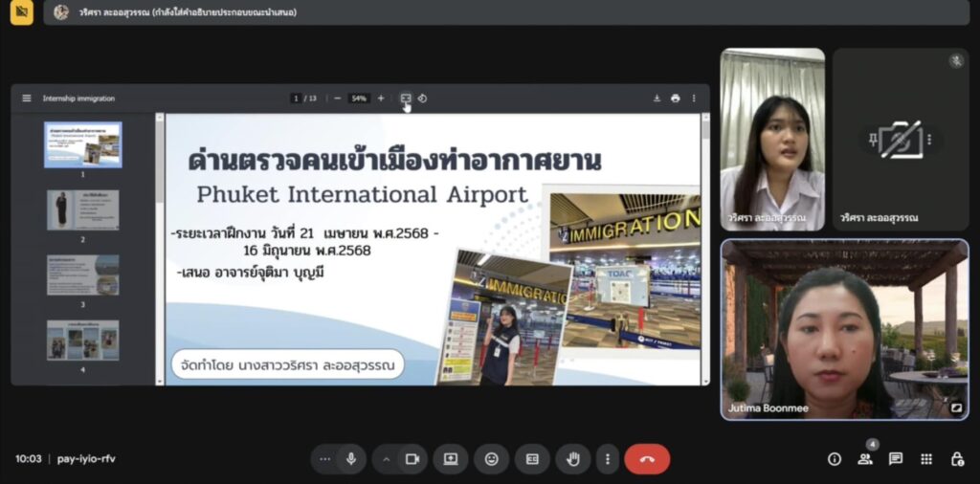The height and width of the screenshot is (484, 980).
Task: Click the large IMMIGRATION photo on slide
Action: click(625, 271)
